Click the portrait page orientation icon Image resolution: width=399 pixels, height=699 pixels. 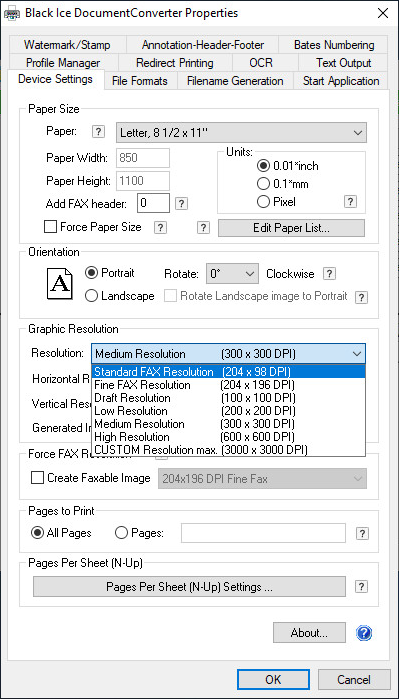(59, 284)
